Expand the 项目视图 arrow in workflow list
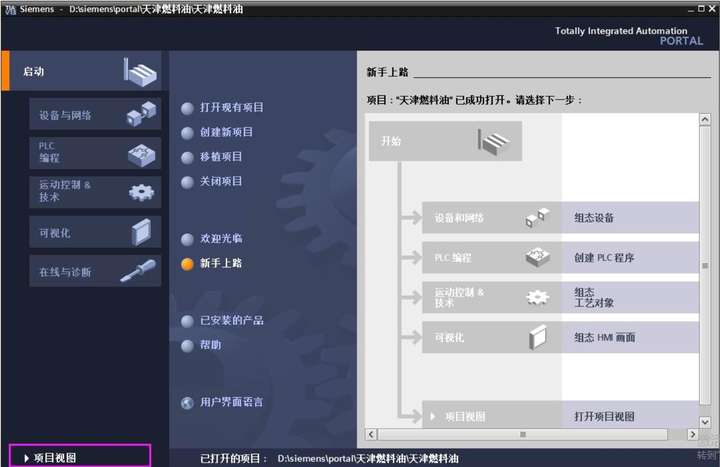 433,416
